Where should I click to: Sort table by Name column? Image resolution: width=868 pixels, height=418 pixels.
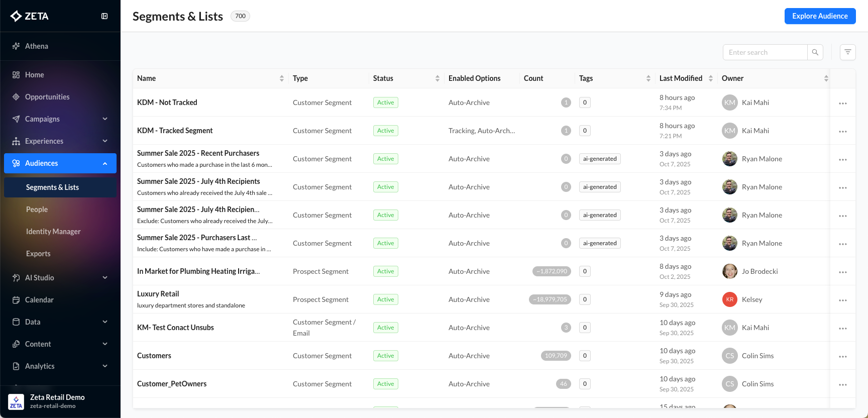(x=281, y=78)
